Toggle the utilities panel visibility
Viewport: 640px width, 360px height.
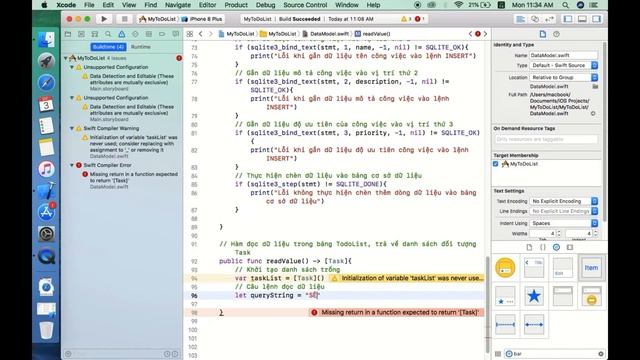pyautogui.click(x=597, y=19)
